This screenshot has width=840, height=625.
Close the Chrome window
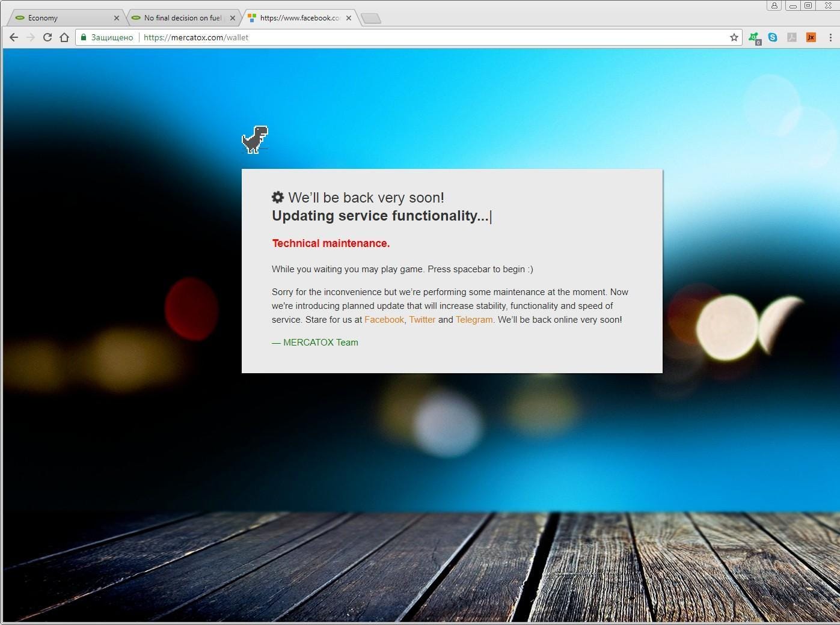pyautogui.click(x=827, y=5)
